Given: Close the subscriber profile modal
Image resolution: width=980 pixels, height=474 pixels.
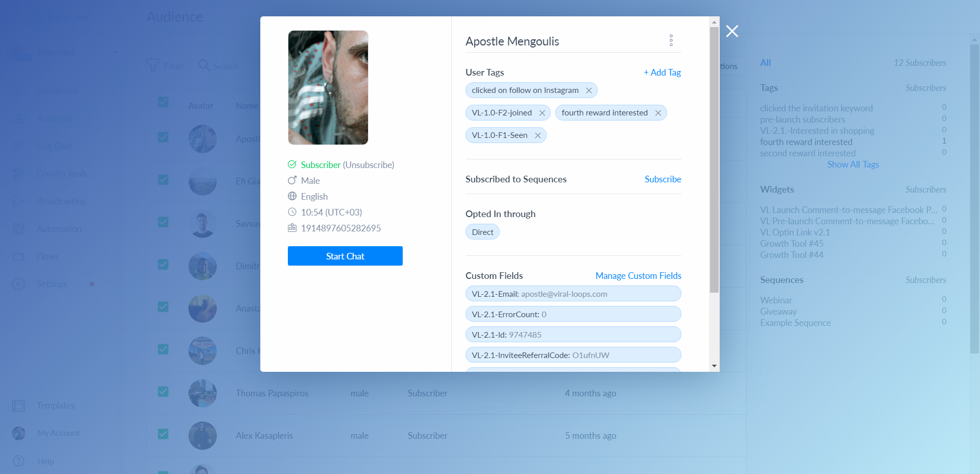Looking at the screenshot, I should (x=732, y=31).
